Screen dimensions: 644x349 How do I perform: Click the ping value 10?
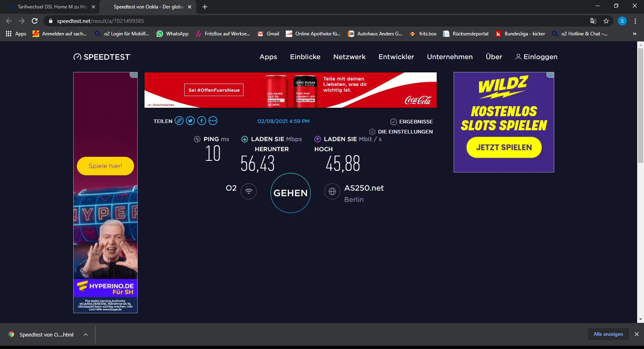point(213,154)
